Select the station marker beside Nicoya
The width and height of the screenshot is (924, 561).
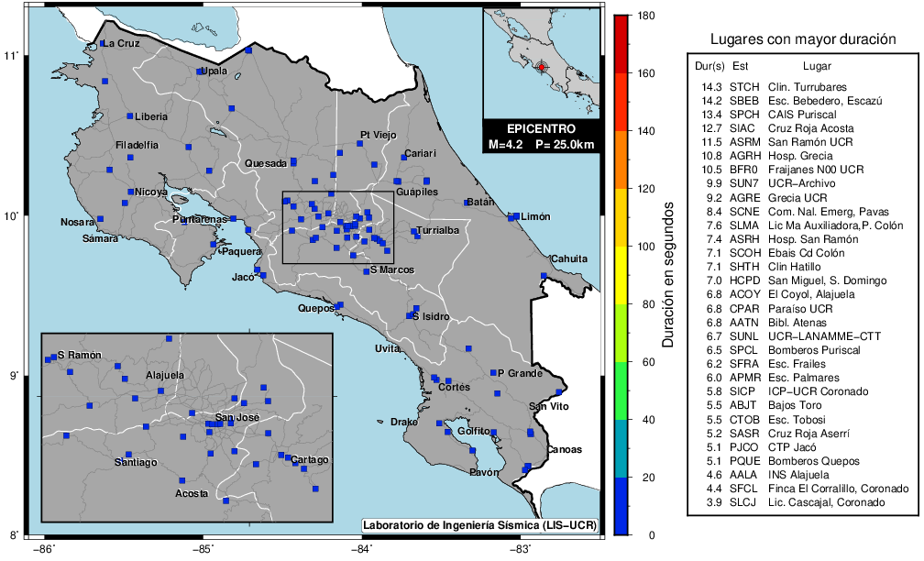[x=130, y=192]
